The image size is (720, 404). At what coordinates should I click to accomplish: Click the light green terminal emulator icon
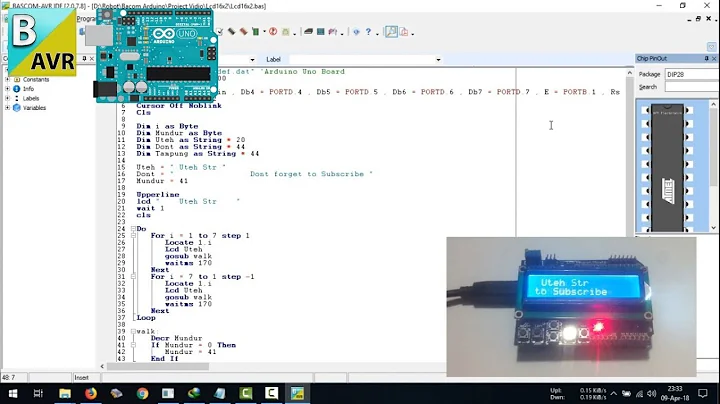tap(286, 32)
